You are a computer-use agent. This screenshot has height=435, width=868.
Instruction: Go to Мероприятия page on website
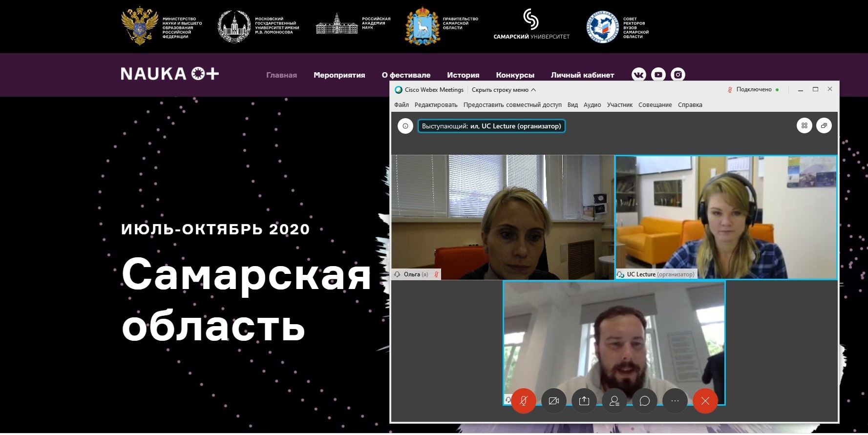pyautogui.click(x=339, y=75)
